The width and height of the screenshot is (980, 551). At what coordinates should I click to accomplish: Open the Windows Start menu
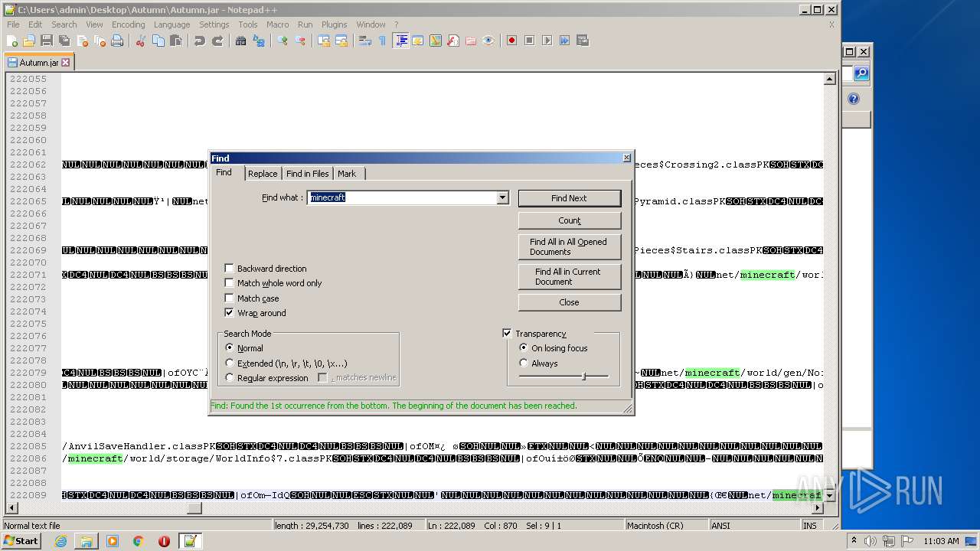click(x=21, y=541)
